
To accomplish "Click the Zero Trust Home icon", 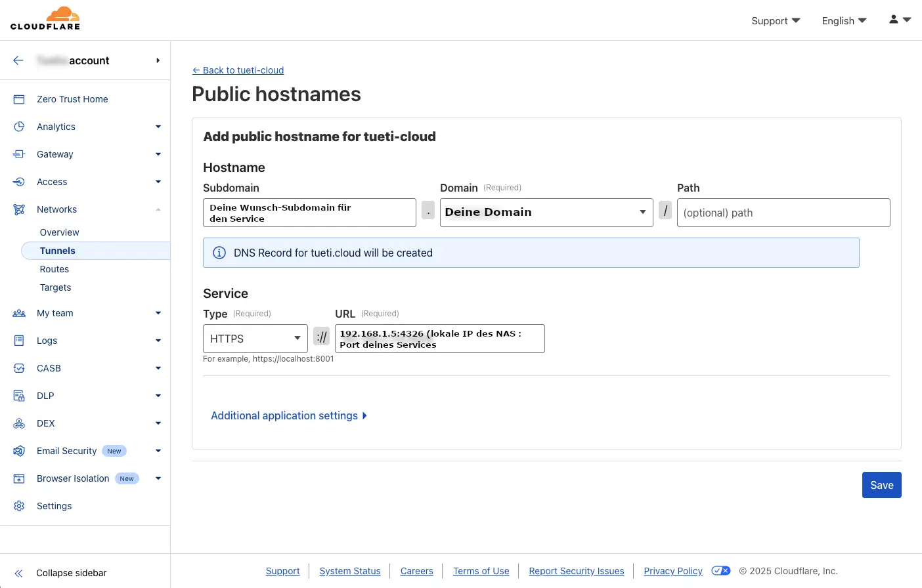I will [19, 99].
